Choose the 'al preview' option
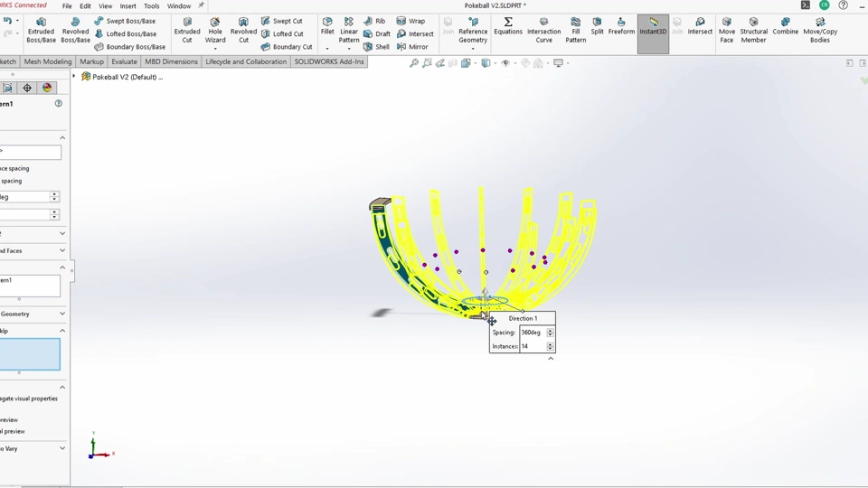Screen dimensions: 868x488 coord(12,431)
